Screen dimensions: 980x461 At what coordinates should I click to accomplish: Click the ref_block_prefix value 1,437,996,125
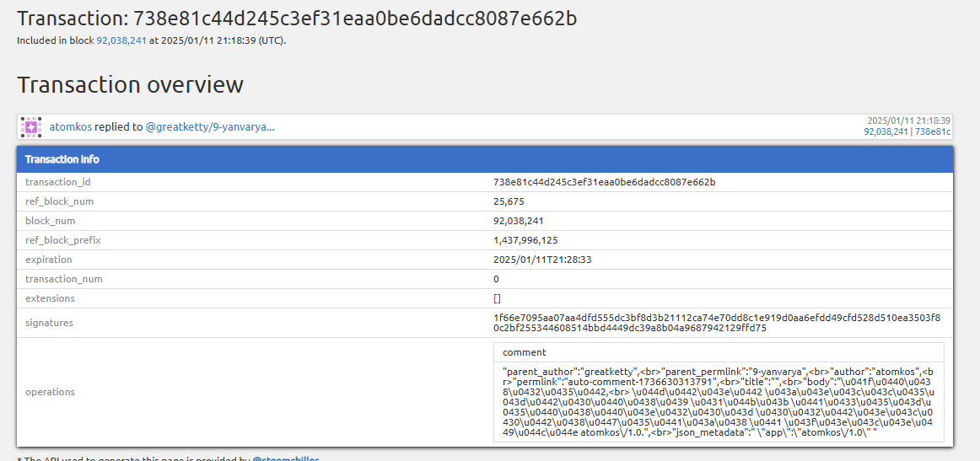click(525, 240)
